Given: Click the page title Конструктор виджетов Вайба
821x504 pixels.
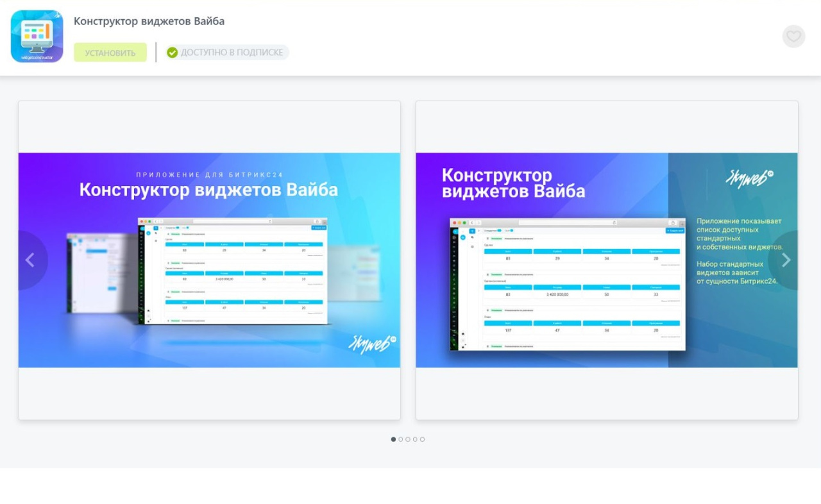Looking at the screenshot, I should tap(149, 21).
